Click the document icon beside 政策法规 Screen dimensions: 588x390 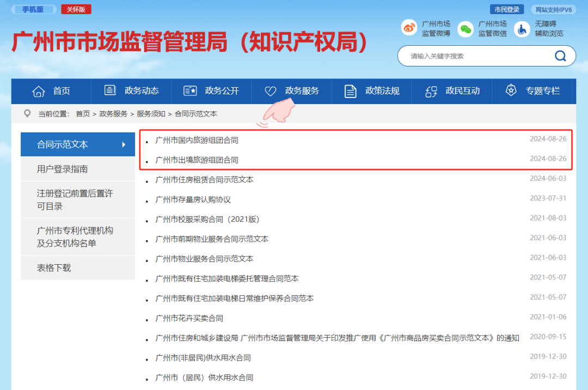(351, 91)
